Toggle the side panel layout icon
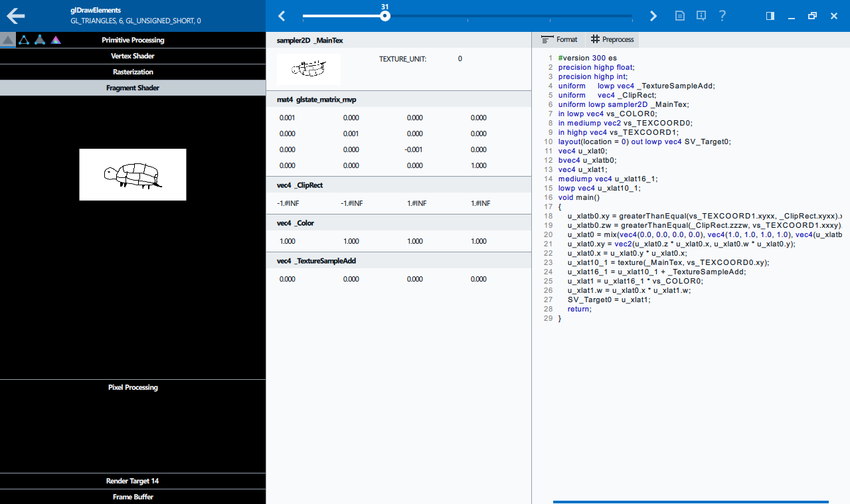 770,16
